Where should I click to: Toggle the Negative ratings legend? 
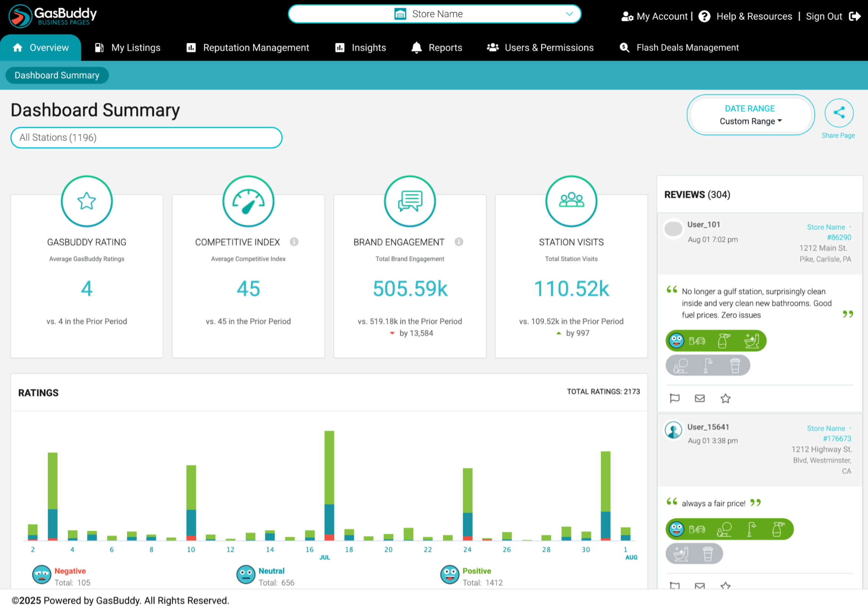(70, 571)
